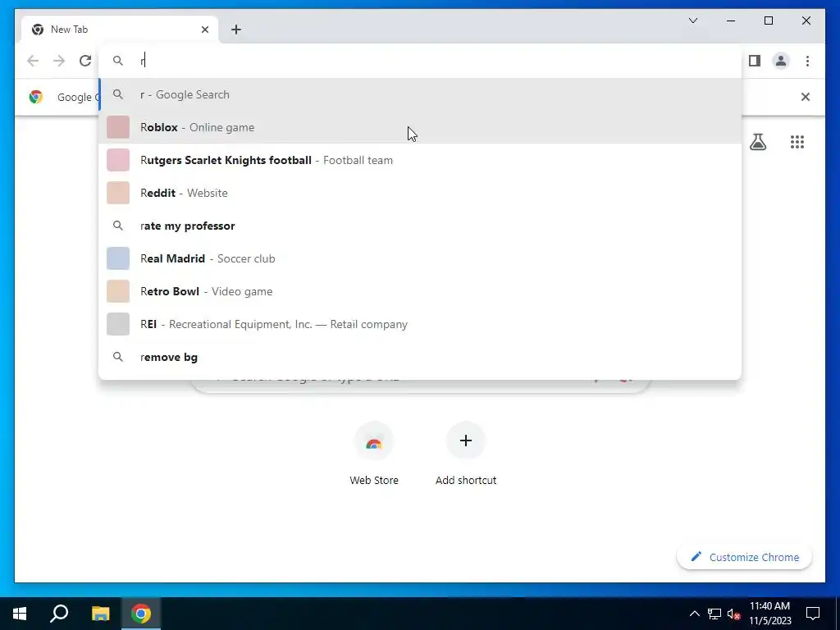Pick the Reddit website suggestion
840x630 pixels.
pyautogui.click(x=420, y=193)
